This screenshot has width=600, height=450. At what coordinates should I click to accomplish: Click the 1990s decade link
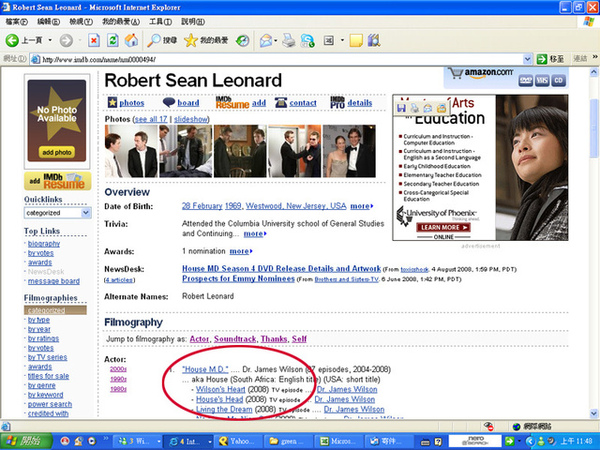118,379
